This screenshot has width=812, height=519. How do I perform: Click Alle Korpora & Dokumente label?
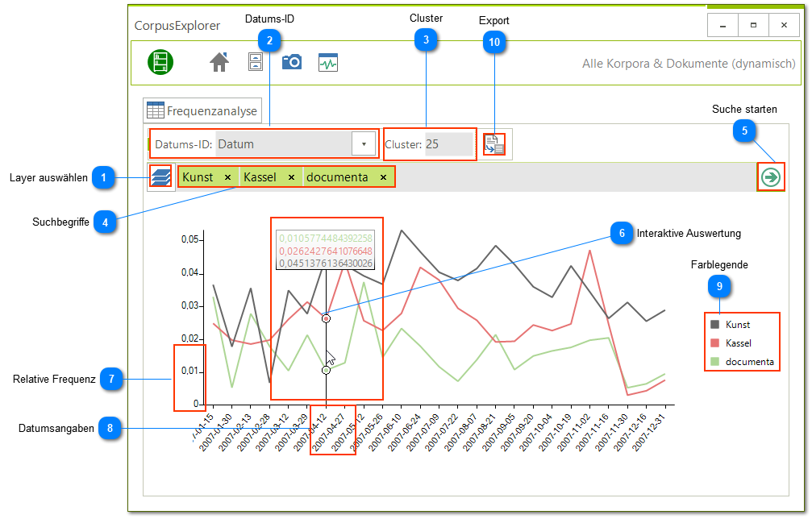(688, 63)
